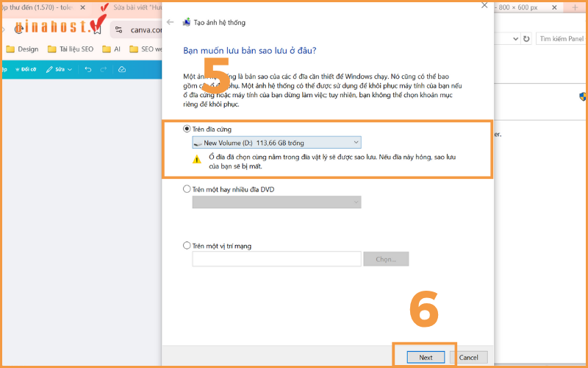Select "Trên một hay nhiều đĩa DVD" option
This screenshot has width=588, height=368.
tap(187, 189)
